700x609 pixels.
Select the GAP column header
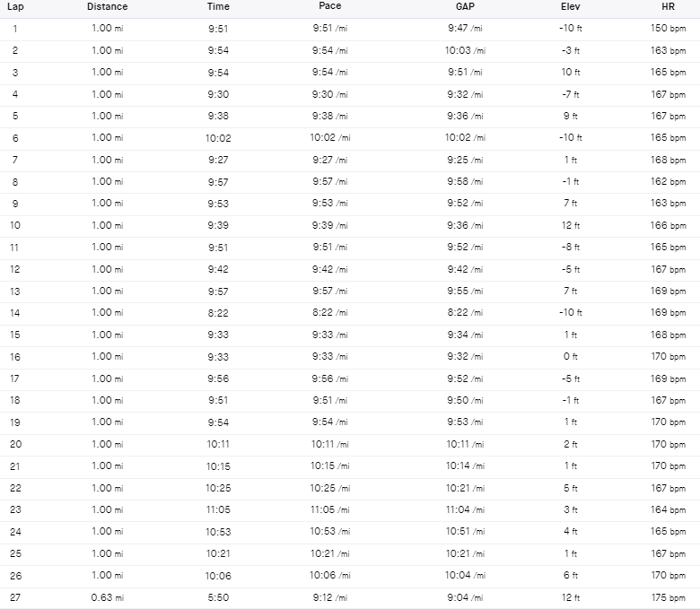coord(464,6)
